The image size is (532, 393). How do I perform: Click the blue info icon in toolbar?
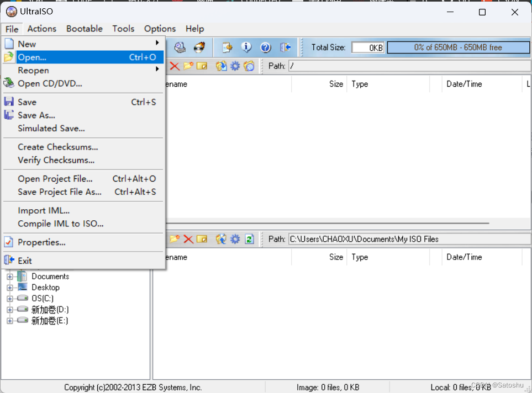point(246,47)
